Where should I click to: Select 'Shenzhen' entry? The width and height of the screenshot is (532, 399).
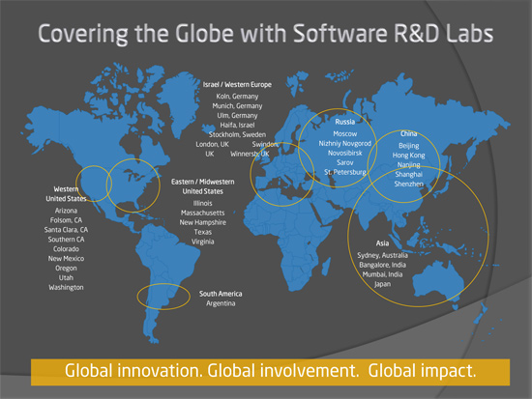(408, 184)
